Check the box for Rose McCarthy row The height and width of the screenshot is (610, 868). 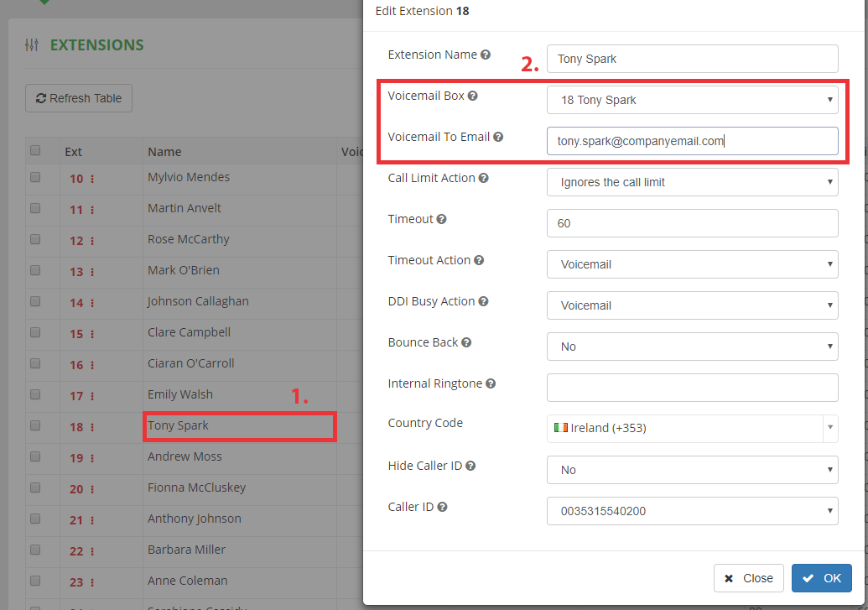point(35,239)
